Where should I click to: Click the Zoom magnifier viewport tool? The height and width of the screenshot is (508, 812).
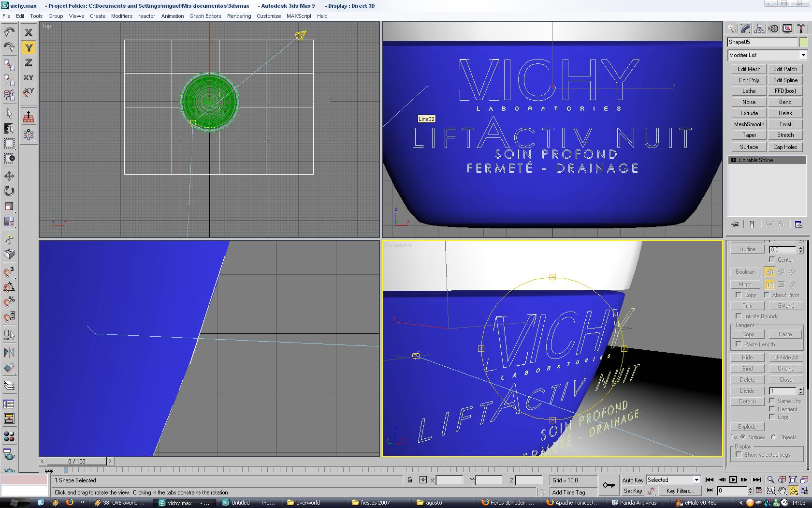(770, 480)
